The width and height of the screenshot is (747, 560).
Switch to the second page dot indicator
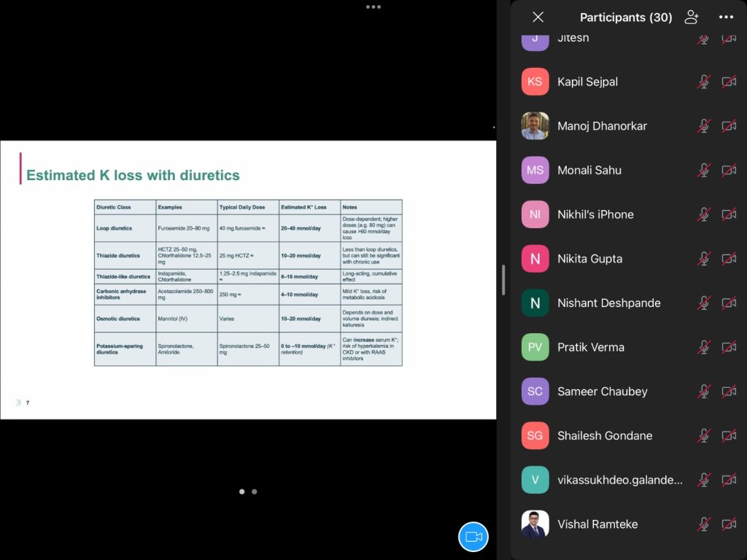(x=255, y=491)
